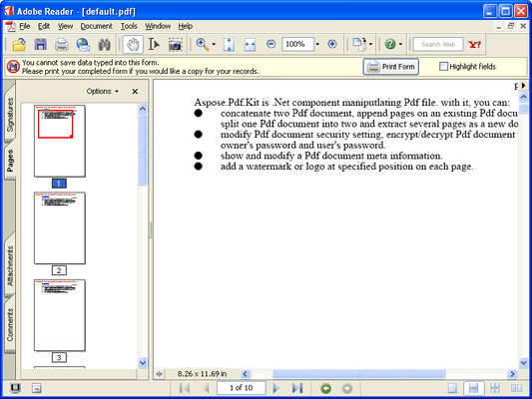Viewport: 532px width, 399px height.
Task: Click the thumbnail panel scroll up arrow
Action: coord(143,109)
